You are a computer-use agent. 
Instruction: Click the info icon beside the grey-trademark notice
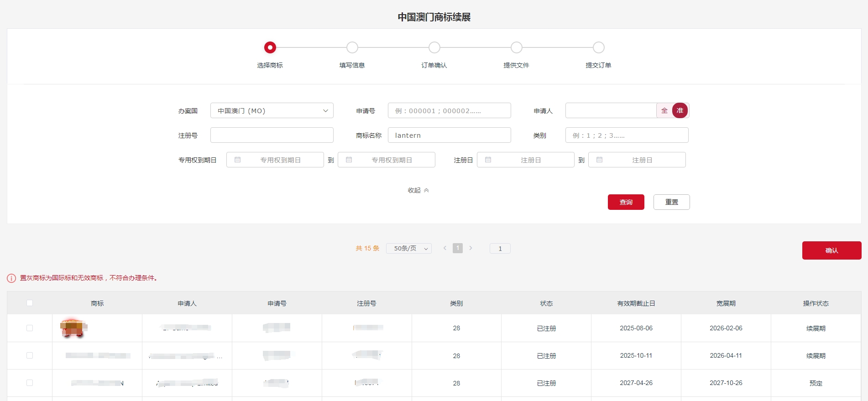pyautogui.click(x=11, y=278)
